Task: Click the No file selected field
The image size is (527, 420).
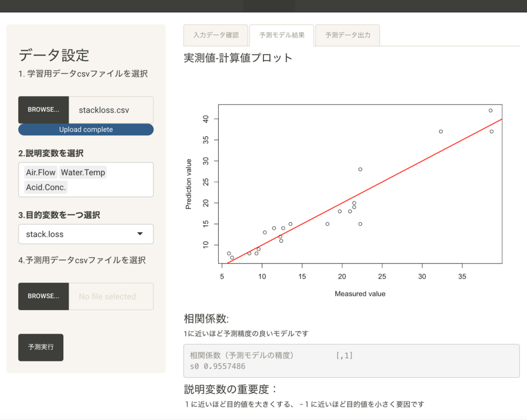Action: pos(111,296)
